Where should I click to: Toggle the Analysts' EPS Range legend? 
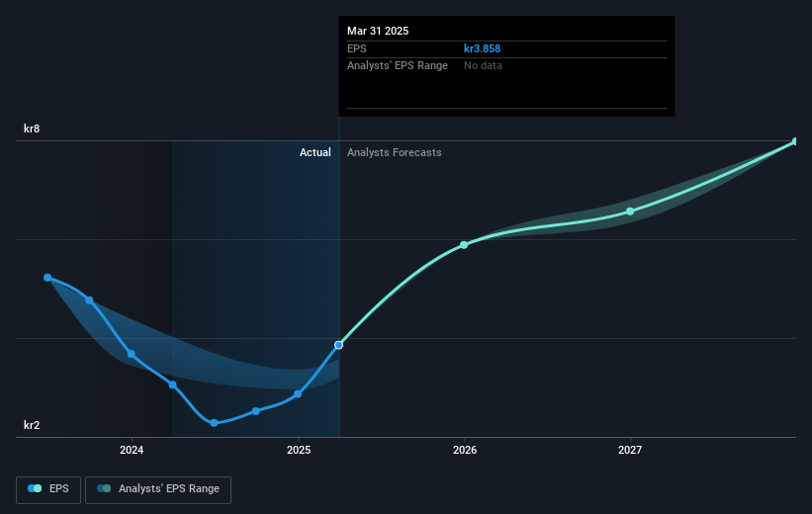tap(158, 489)
